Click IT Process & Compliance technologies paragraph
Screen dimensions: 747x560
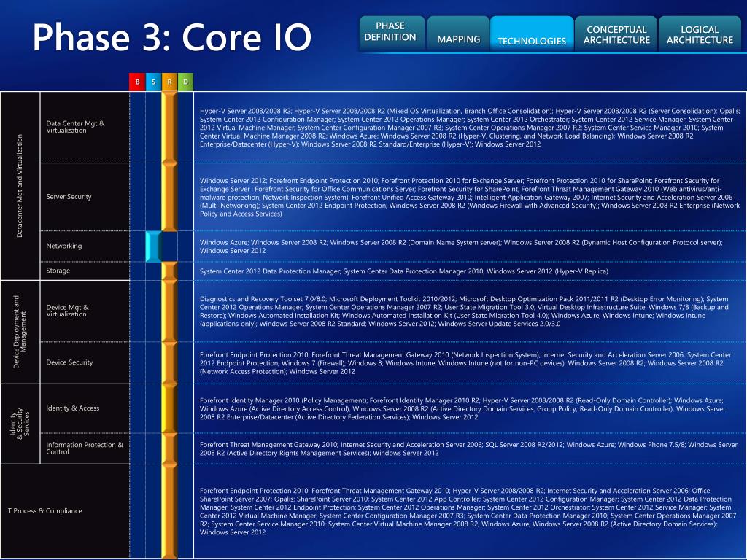pos(468,511)
